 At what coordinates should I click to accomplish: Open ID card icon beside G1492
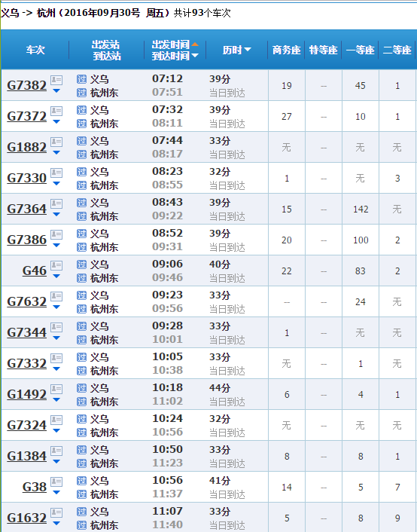(56, 389)
